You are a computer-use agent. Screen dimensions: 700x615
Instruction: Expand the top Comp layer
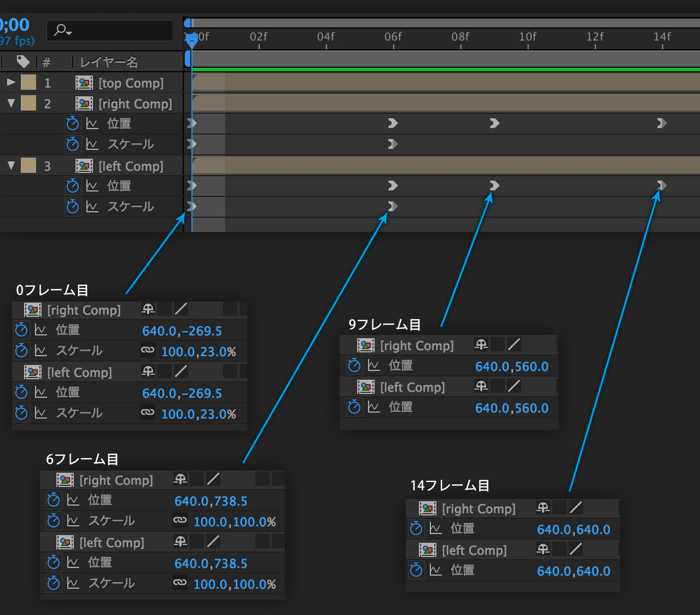(10, 83)
